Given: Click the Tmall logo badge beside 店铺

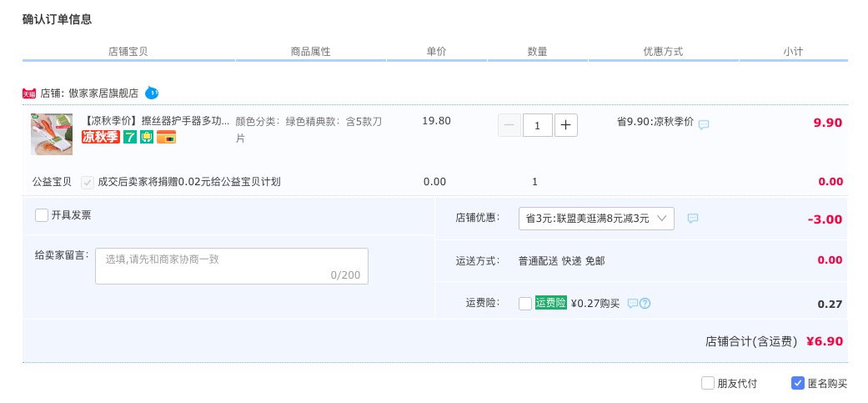Looking at the screenshot, I should click(x=29, y=93).
